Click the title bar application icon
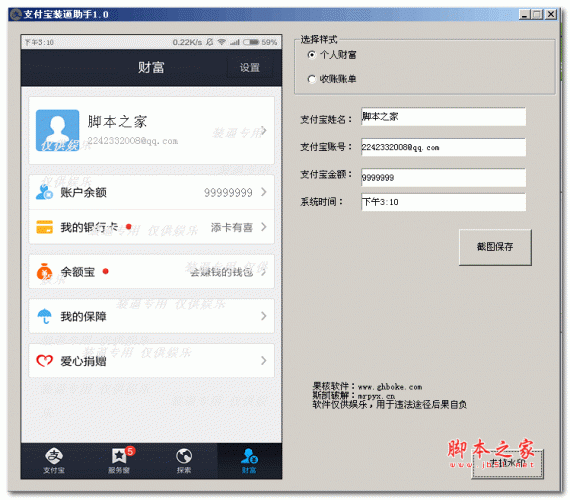Screen dimensions: 570x500 tap(16, 15)
